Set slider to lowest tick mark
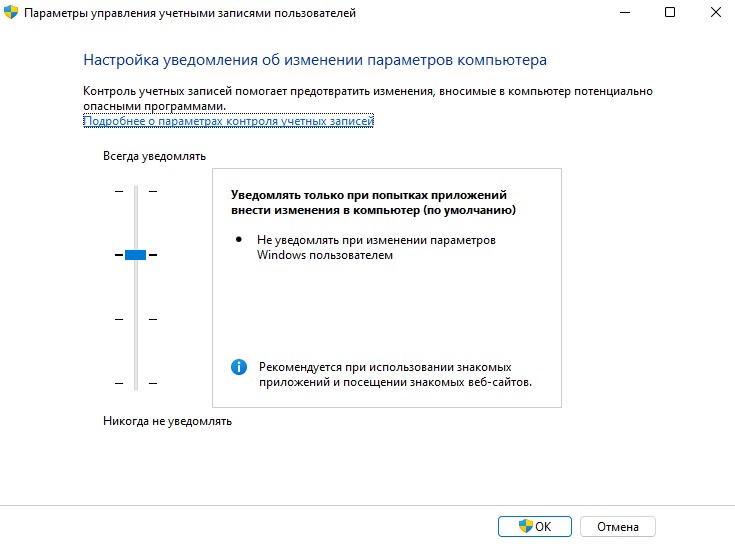 (136, 383)
